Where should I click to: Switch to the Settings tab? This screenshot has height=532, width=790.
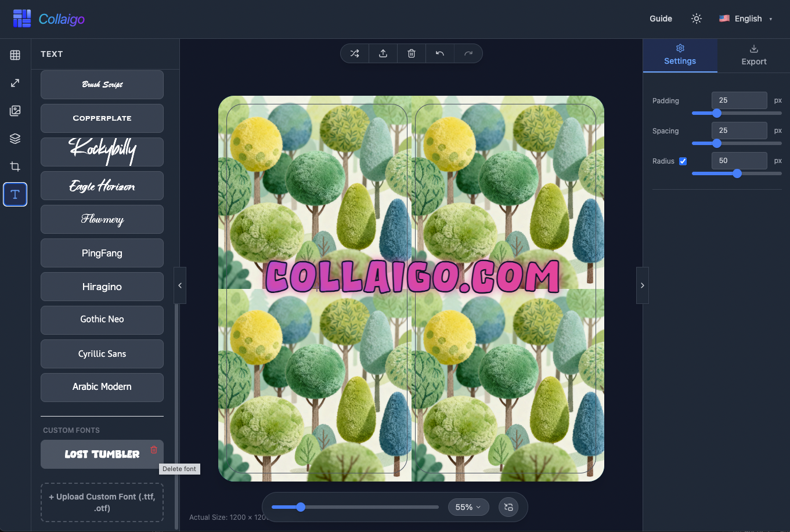coord(680,56)
